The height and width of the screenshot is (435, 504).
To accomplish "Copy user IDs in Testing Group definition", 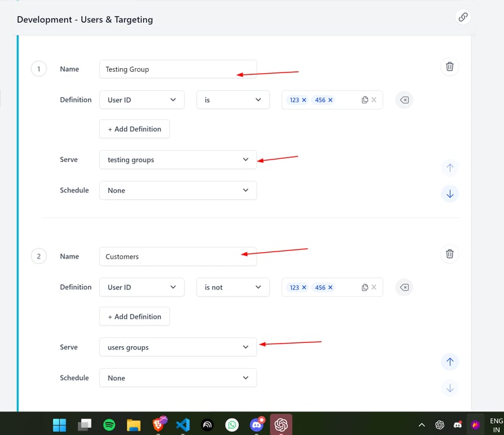I will click(365, 100).
